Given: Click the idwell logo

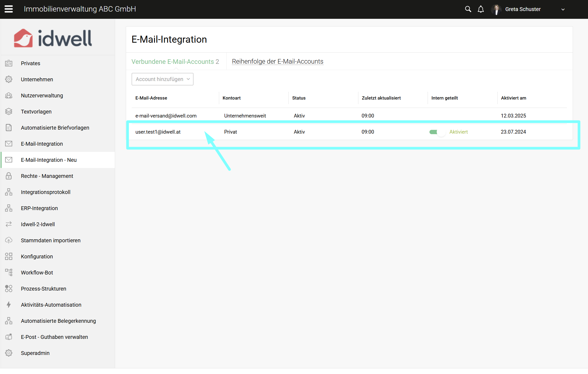Looking at the screenshot, I should pyautogui.click(x=53, y=38).
